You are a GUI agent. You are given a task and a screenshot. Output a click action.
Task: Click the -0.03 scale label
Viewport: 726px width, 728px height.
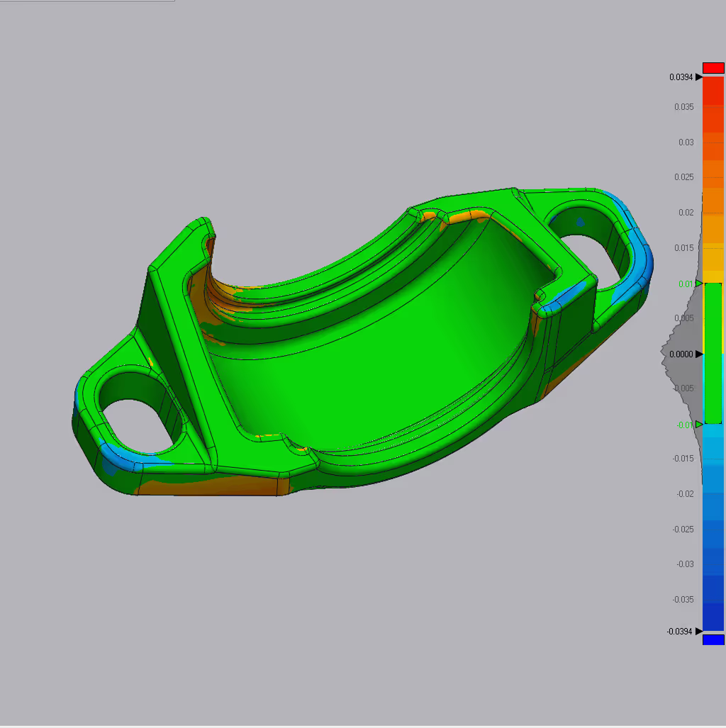[x=685, y=564]
